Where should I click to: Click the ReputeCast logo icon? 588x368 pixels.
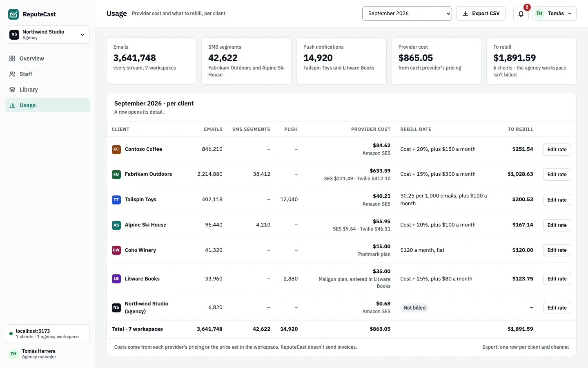pyautogui.click(x=13, y=14)
